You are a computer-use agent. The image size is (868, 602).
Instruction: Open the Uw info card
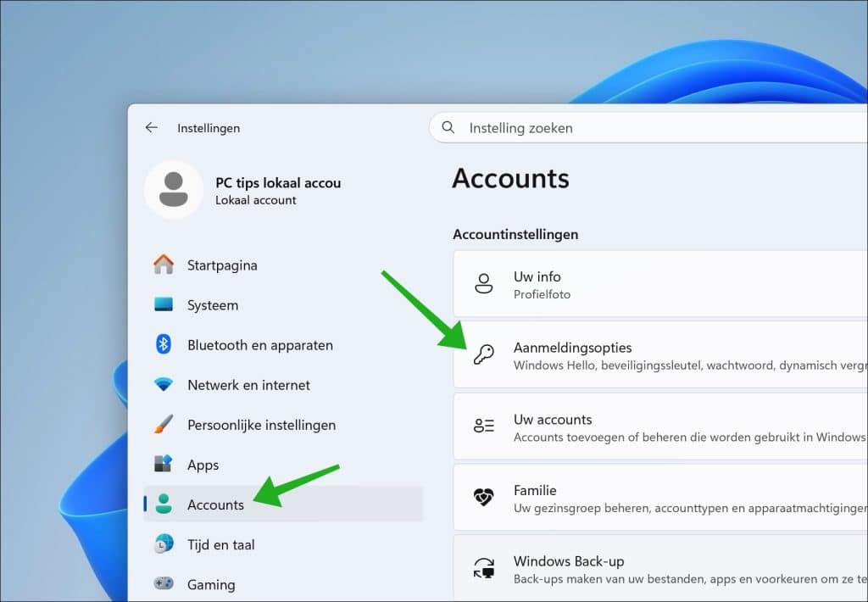click(x=660, y=283)
